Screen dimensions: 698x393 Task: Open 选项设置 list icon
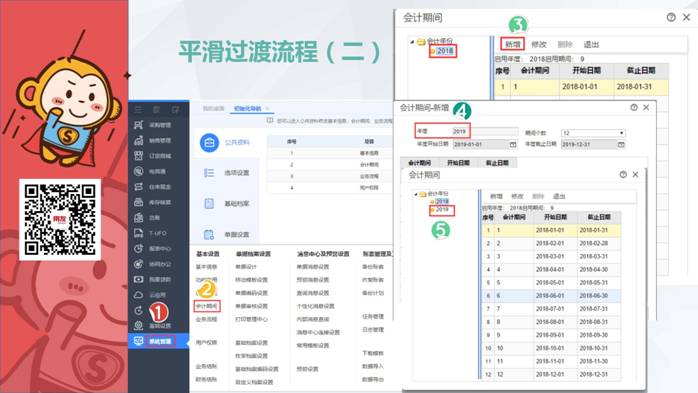coord(209,173)
